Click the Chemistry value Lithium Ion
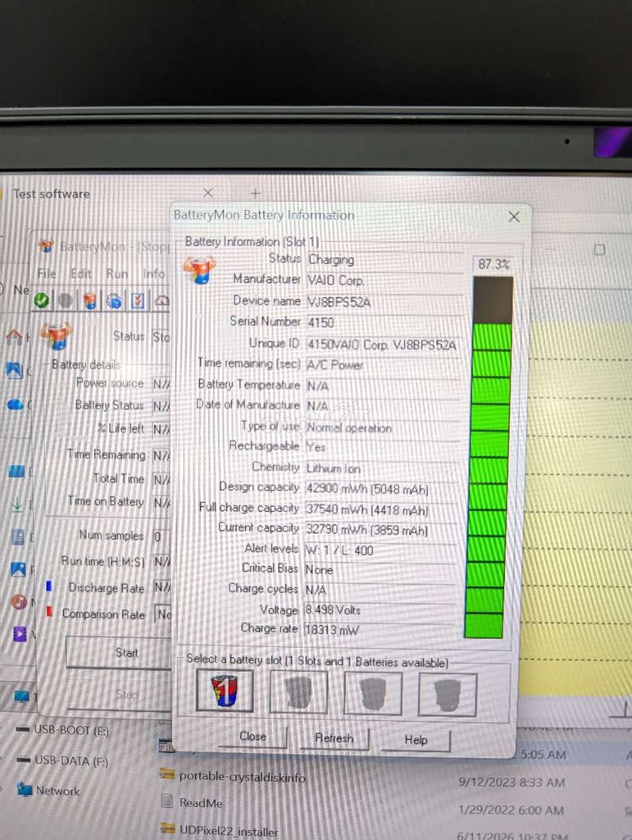 [382, 468]
